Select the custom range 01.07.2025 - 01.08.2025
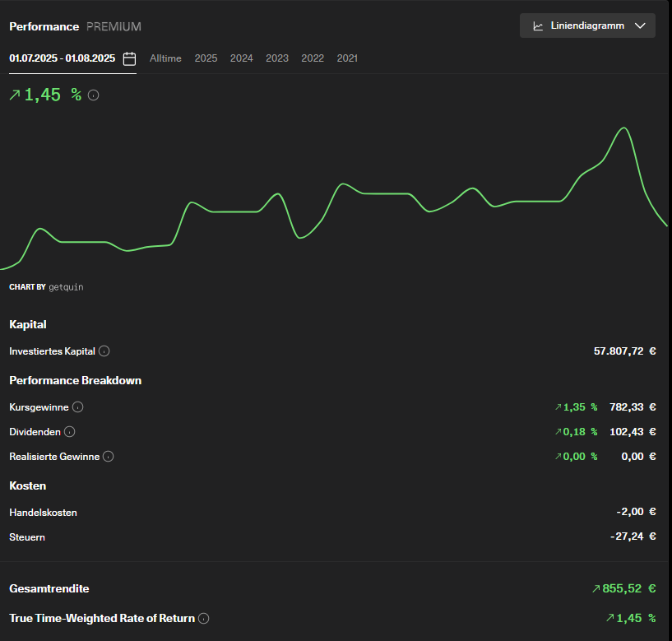The height and width of the screenshot is (641, 672). pyautogui.click(x=63, y=58)
